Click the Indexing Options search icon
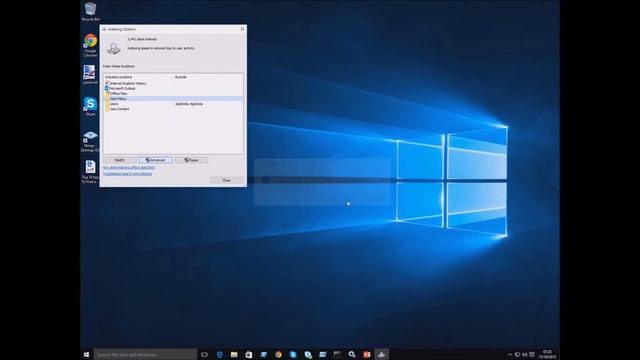 pos(113,48)
